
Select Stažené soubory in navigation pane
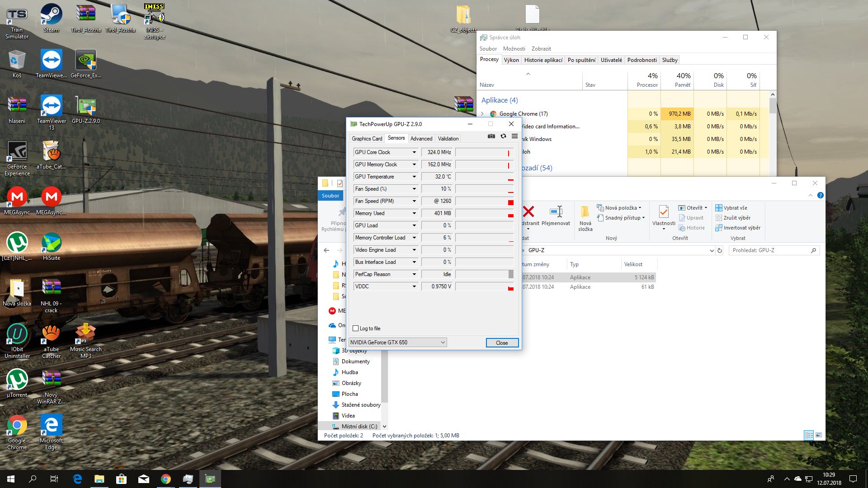pyautogui.click(x=356, y=405)
